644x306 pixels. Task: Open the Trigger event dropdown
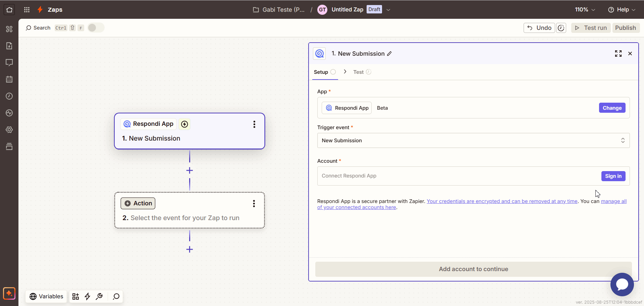point(473,141)
